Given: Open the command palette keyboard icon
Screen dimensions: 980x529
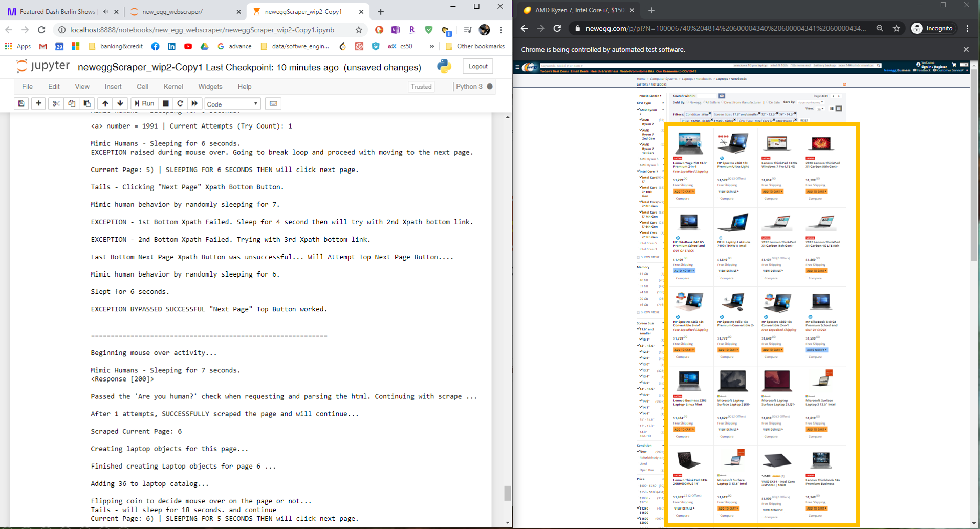Looking at the screenshot, I should coord(273,103).
